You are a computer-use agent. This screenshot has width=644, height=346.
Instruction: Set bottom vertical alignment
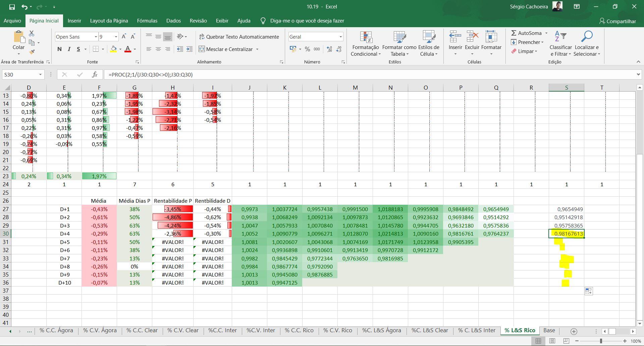[167, 36]
